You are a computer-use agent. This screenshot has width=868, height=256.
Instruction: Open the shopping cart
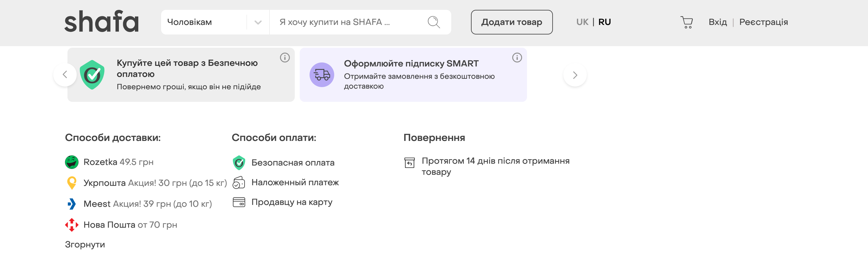coord(686,22)
